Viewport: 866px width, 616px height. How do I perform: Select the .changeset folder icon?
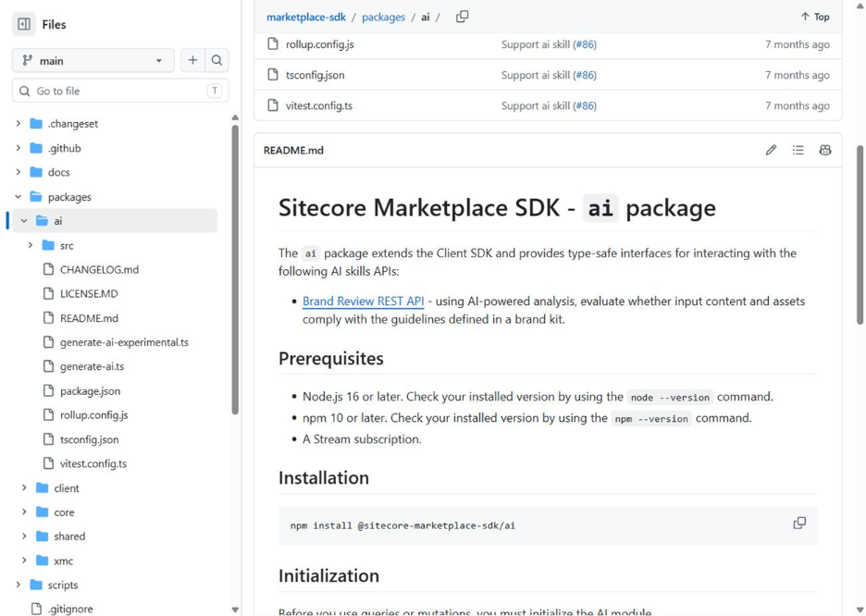point(36,124)
